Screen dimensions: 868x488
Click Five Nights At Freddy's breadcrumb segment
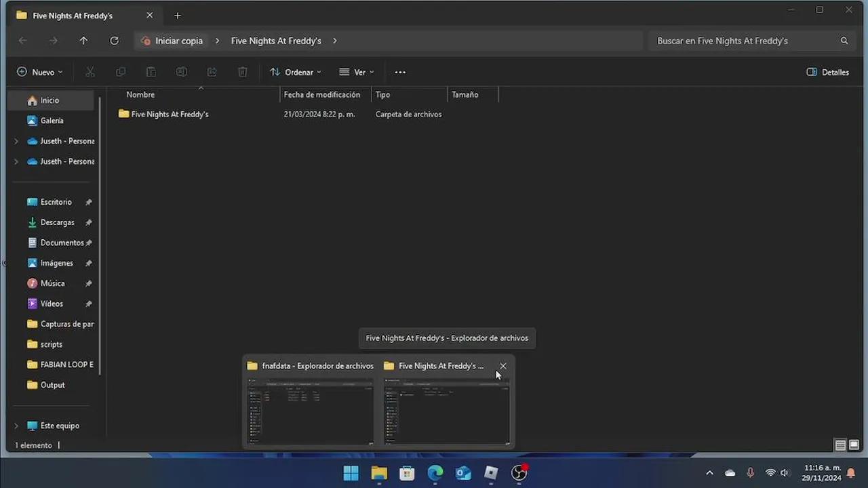tap(276, 41)
